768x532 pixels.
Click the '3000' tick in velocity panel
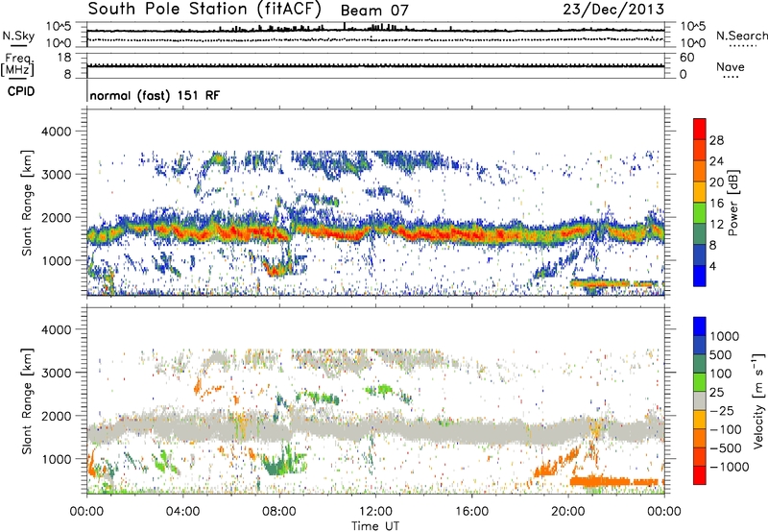pyautogui.click(x=56, y=373)
